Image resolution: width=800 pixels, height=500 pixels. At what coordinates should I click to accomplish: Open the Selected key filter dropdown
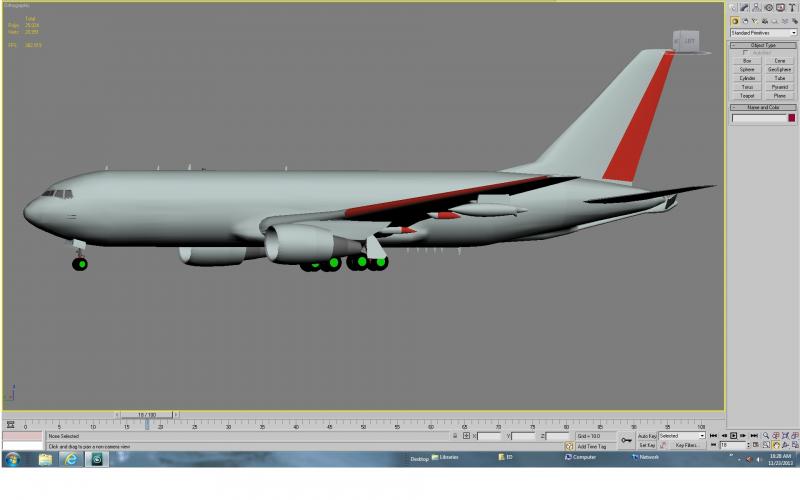[x=682, y=436]
